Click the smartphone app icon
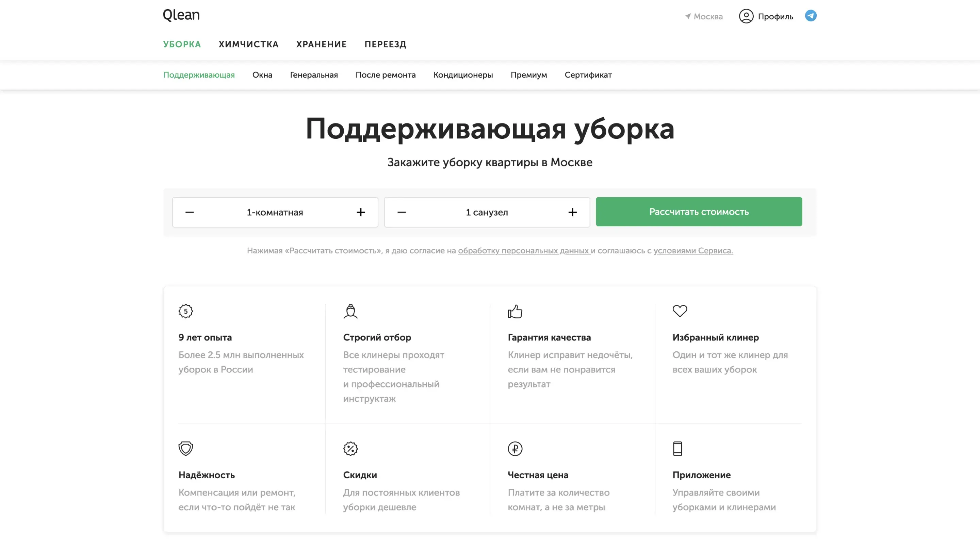980x551 pixels. click(677, 448)
